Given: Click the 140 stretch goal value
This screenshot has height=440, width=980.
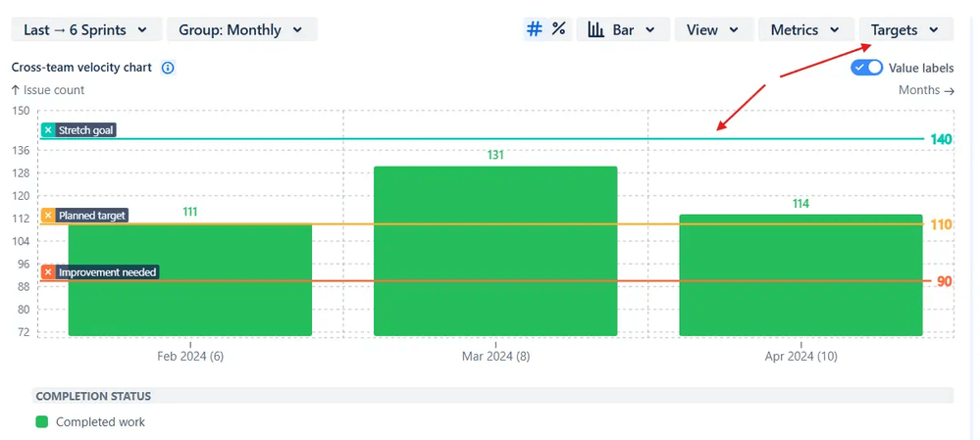Looking at the screenshot, I should pyautogui.click(x=941, y=139).
